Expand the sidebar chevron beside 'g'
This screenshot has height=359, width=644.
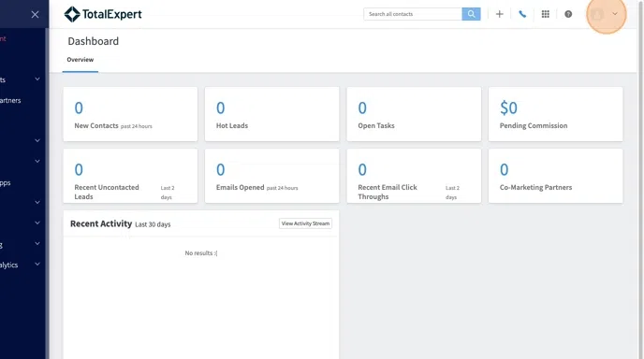coord(37,243)
